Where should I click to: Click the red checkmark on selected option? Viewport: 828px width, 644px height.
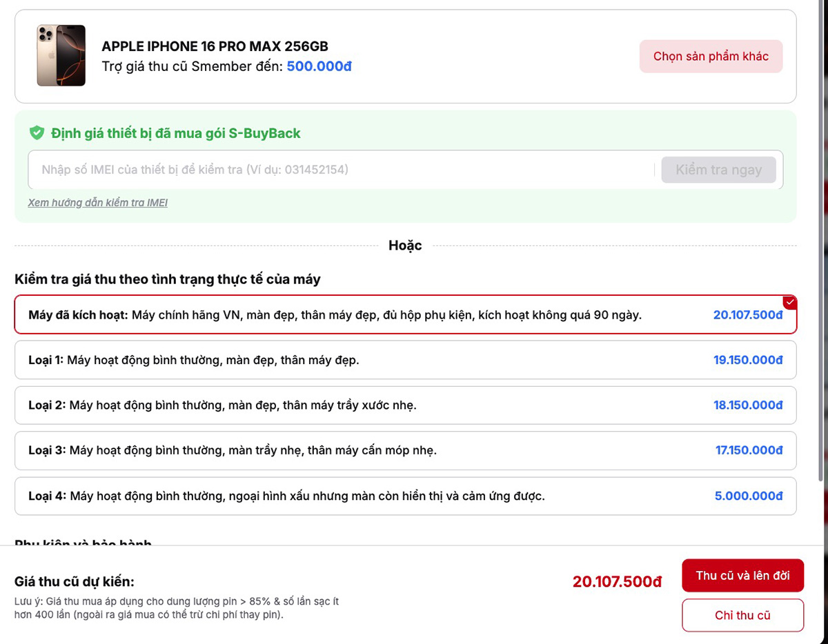click(790, 302)
